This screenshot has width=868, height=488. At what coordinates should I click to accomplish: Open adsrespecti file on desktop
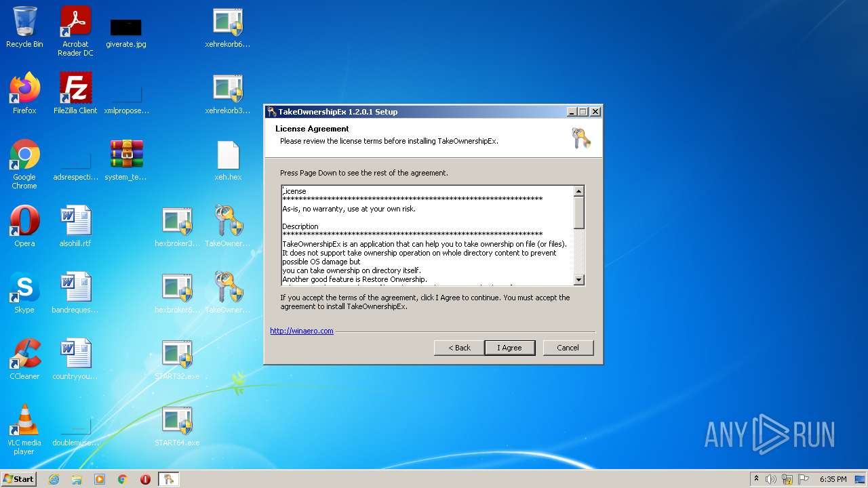pyautogui.click(x=75, y=165)
